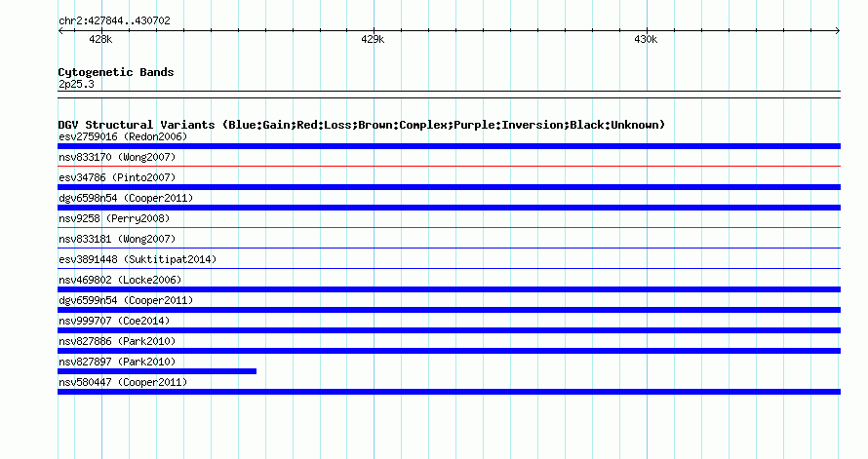Select the gain bar beneath dgv6599n54
Screen dimensions: 868x459
[x=449, y=310]
